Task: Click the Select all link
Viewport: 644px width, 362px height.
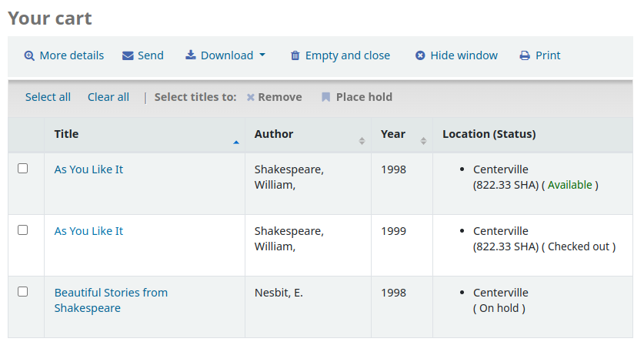Action: pos(48,97)
